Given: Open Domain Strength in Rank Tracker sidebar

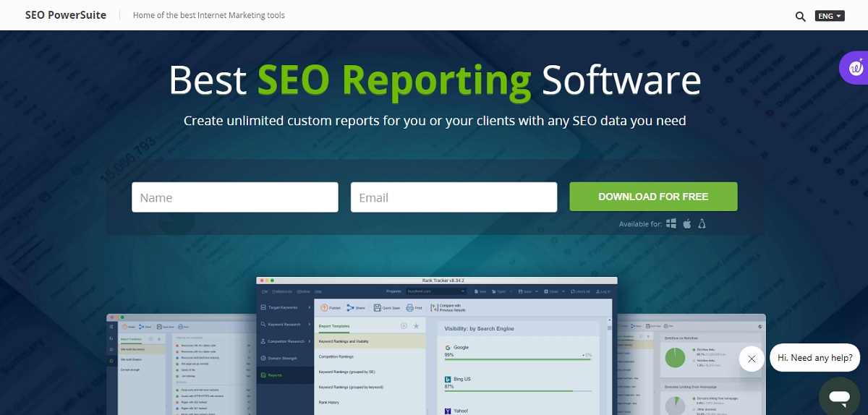Looking at the screenshot, I should click(x=285, y=359).
